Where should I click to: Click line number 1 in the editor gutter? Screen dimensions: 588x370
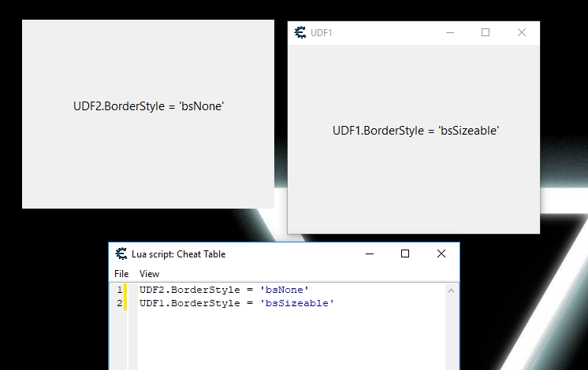pos(119,290)
